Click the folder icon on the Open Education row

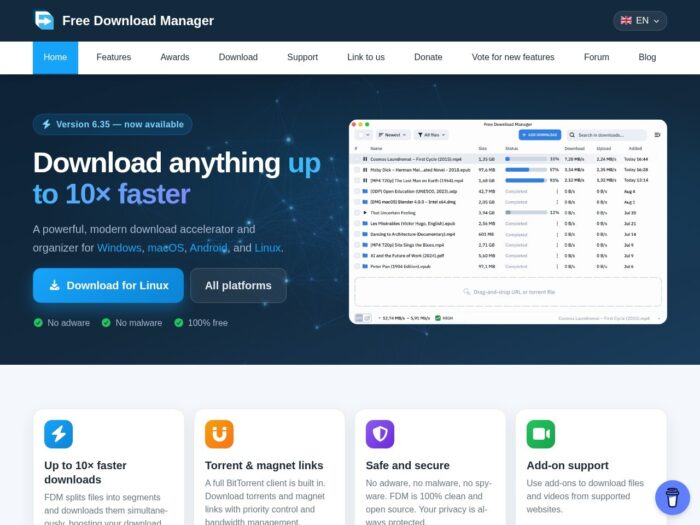tap(365, 191)
